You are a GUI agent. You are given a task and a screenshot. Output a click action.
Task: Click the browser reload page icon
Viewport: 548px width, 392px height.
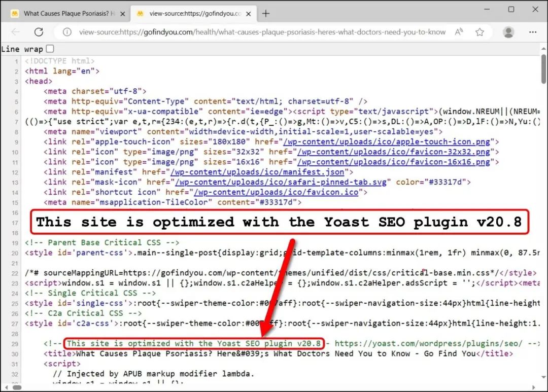[39, 32]
